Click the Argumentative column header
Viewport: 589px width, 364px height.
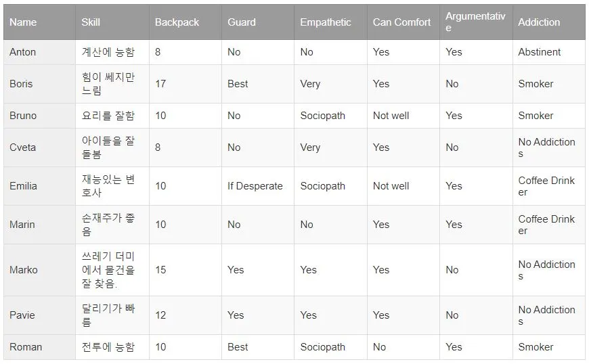point(475,22)
